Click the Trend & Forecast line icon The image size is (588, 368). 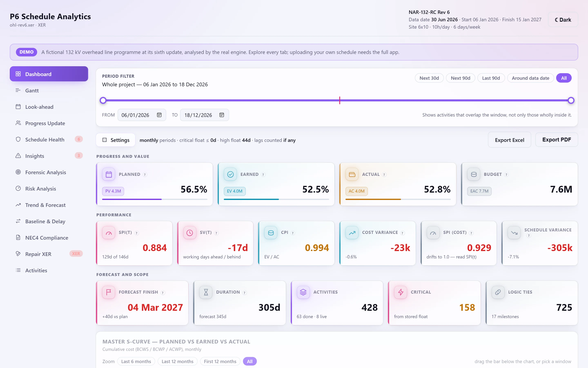coord(18,205)
